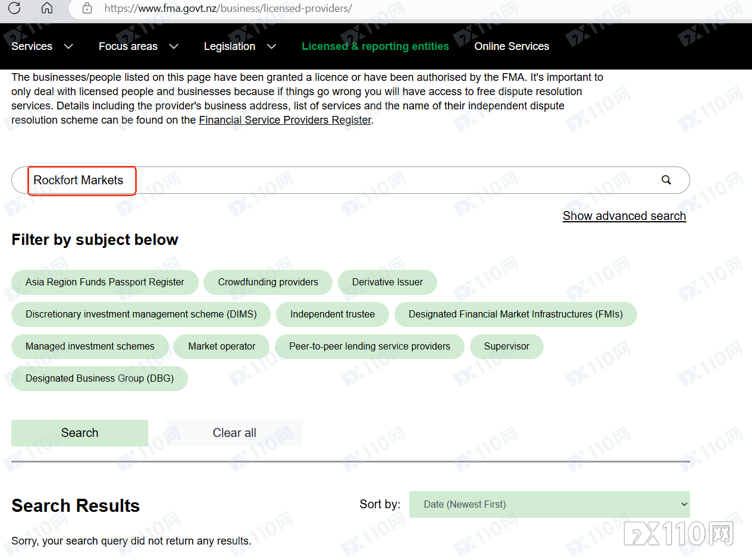Click the green Search button
Screen dimensions: 752x560
(80, 433)
